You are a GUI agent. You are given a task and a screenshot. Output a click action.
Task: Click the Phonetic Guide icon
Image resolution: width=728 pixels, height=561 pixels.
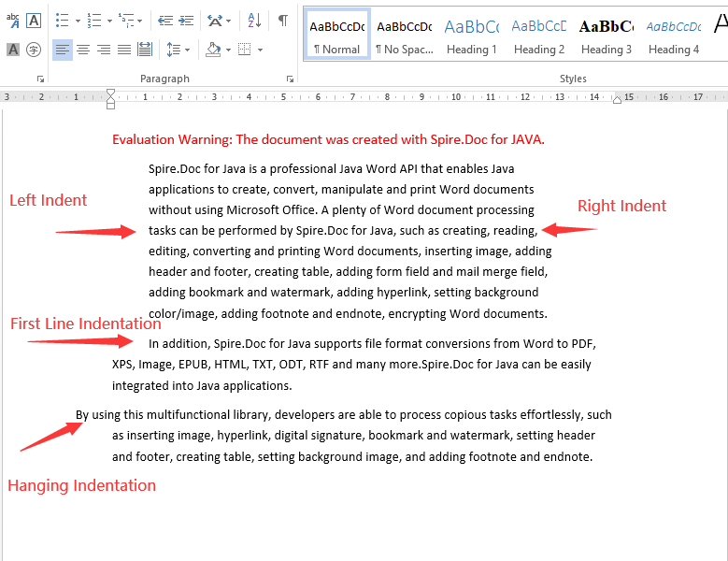click(12, 21)
